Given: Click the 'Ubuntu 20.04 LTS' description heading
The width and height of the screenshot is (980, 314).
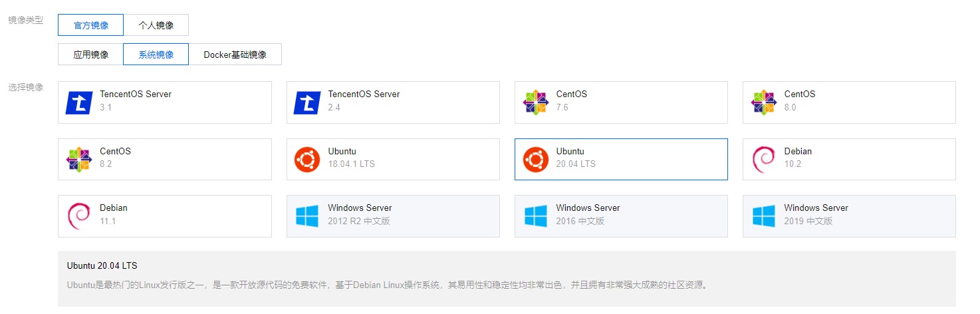Looking at the screenshot, I should pyautogui.click(x=102, y=265).
